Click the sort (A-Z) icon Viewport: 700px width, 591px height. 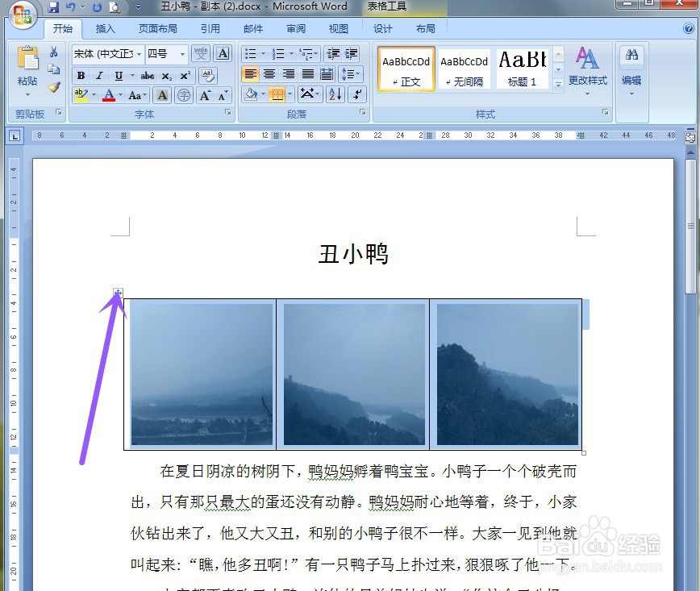335,94
